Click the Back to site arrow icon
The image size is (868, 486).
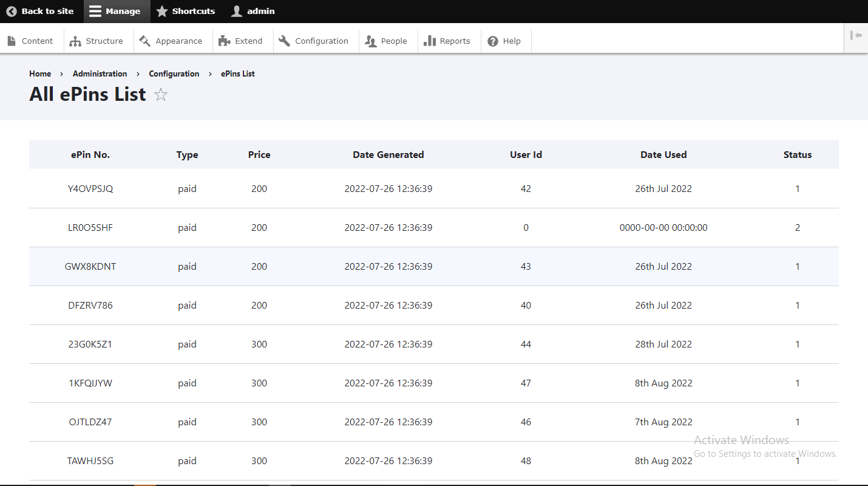(12, 12)
